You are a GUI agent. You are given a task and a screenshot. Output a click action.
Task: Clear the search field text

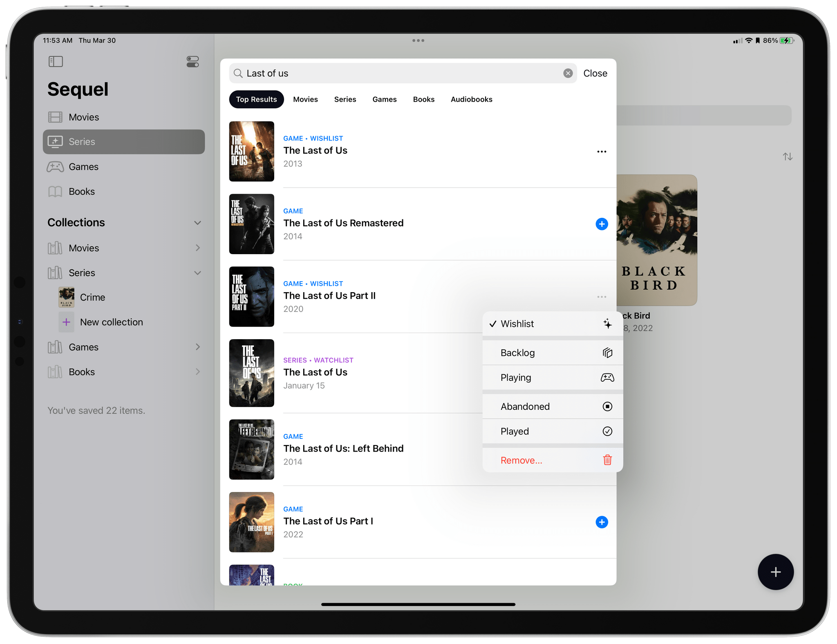[x=568, y=73]
